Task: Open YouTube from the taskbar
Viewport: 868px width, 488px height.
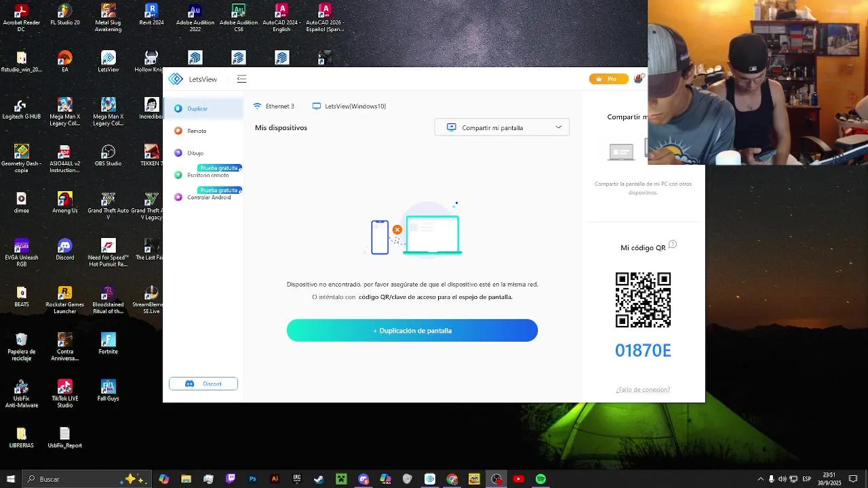Action: click(519, 479)
